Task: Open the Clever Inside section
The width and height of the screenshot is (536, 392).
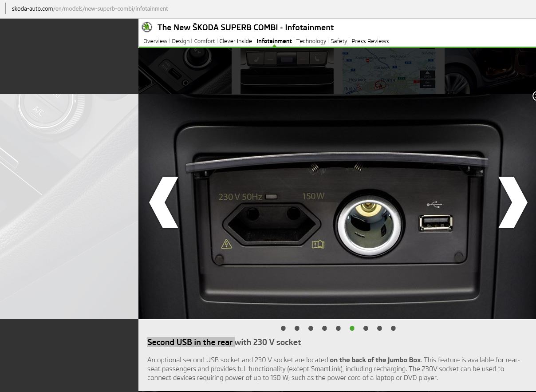Action: (236, 41)
